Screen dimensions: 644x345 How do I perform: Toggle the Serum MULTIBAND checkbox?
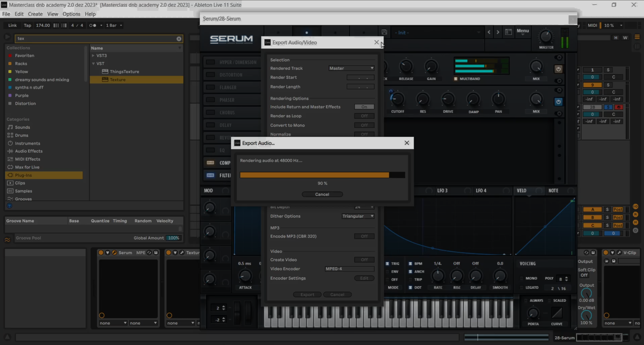coord(455,79)
